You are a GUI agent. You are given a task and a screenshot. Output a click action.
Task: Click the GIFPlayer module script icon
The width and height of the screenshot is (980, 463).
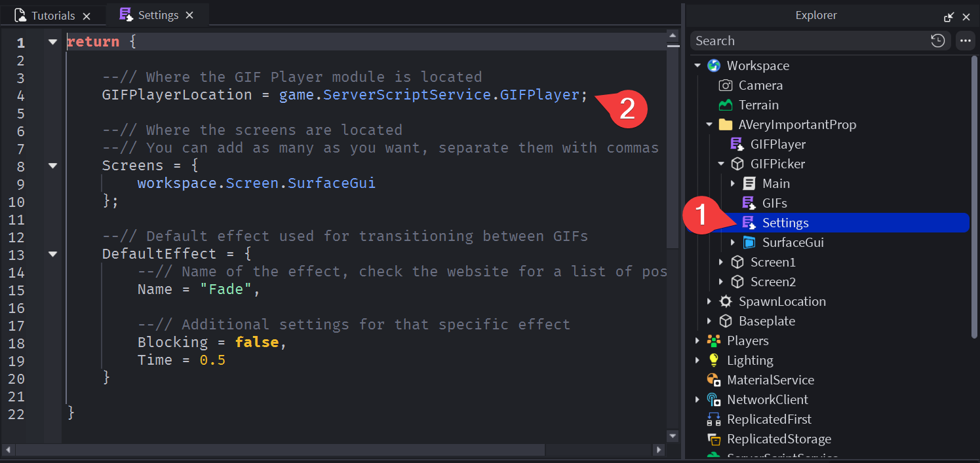(x=737, y=144)
